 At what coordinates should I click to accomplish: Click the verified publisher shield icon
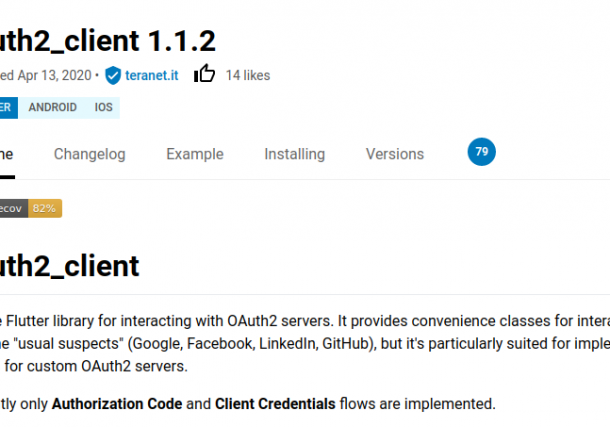(113, 75)
